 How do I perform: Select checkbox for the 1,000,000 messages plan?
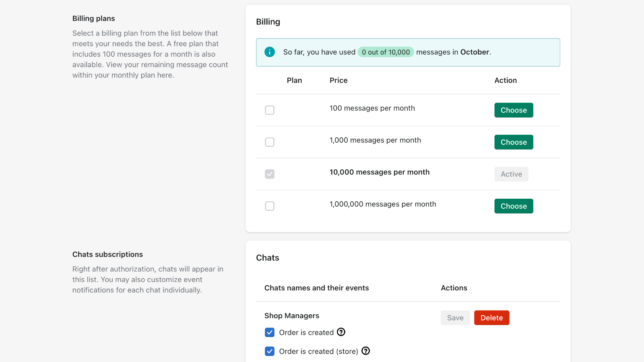tap(270, 206)
